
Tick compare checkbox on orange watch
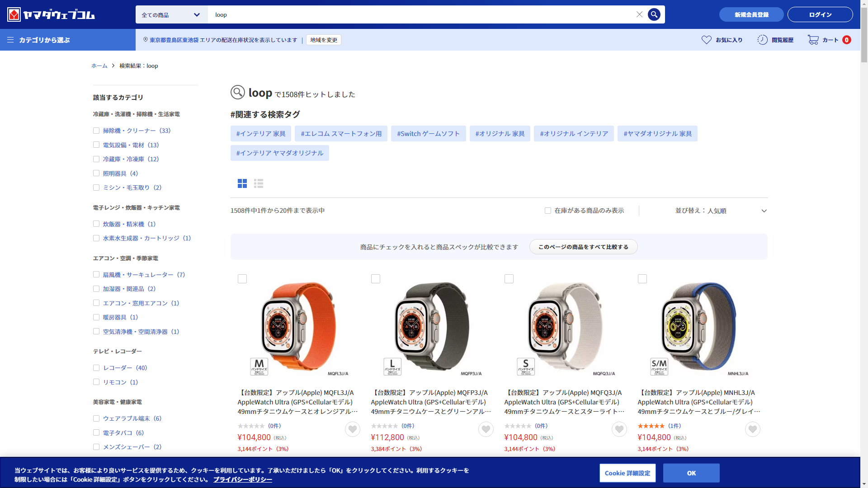(x=242, y=279)
